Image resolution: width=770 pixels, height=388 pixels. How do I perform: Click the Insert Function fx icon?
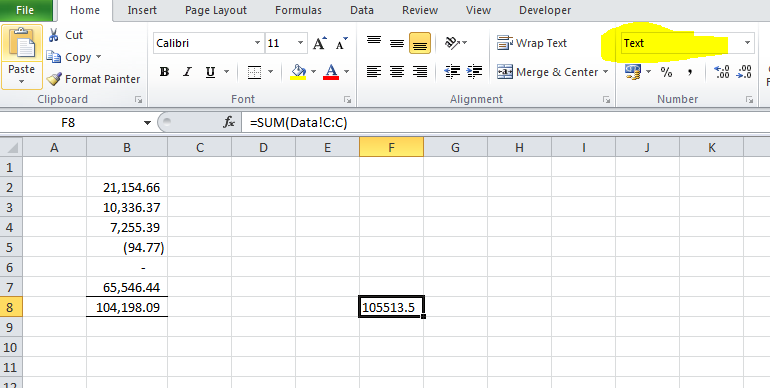pos(229,122)
